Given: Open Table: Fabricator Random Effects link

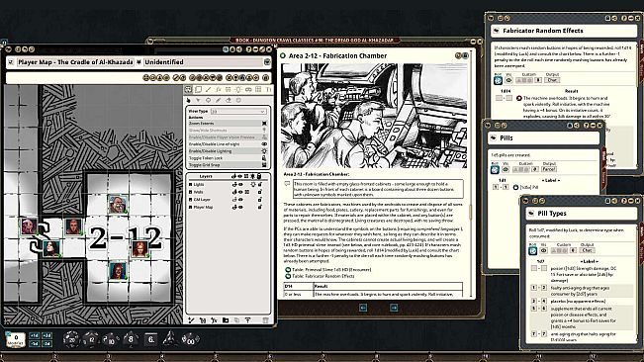Looking at the screenshot, I should (323, 276).
